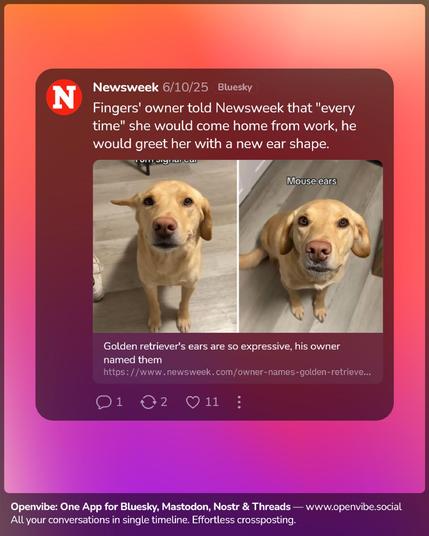Select the post text about Fingers' owner
This screenshot has width=429, height=536.
[224, 126]
